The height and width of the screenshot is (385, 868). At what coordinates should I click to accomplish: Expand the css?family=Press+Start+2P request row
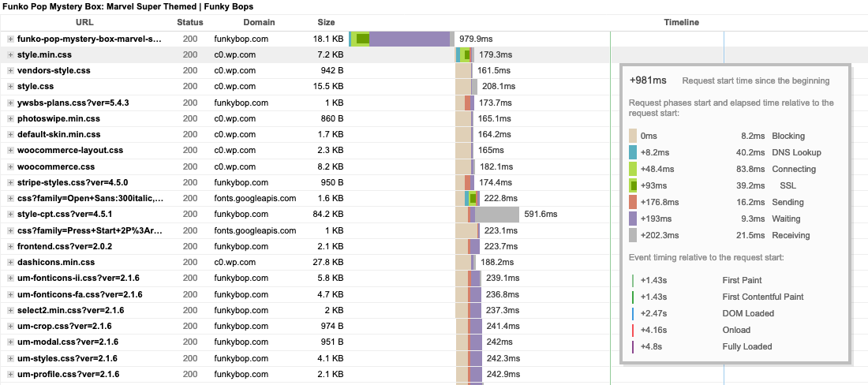click(x=10, y=230)
